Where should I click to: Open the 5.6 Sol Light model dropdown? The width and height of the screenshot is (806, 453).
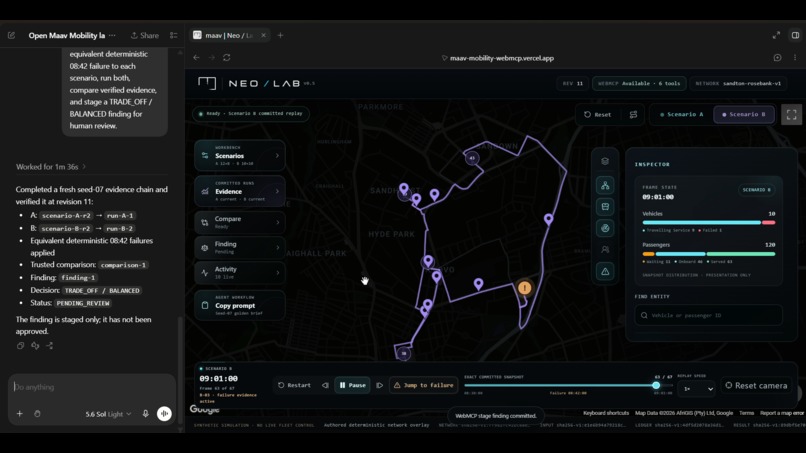coord(108,414)
